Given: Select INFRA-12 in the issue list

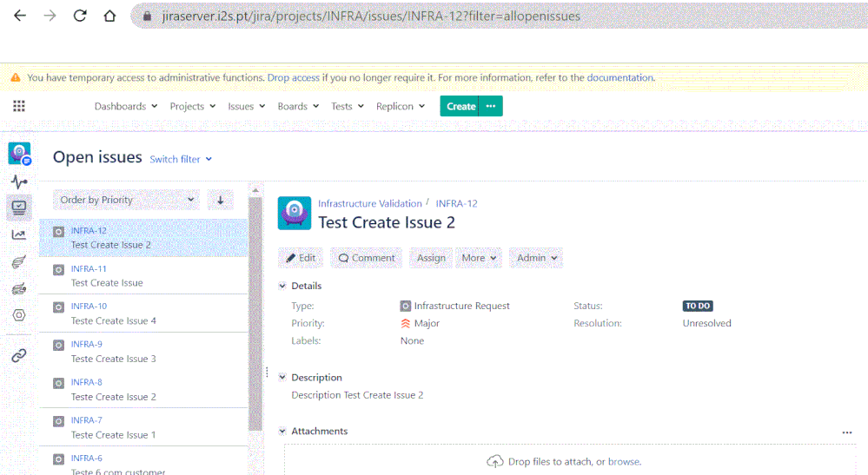Looking at the screenshot, I should click(x=143, y=238).
